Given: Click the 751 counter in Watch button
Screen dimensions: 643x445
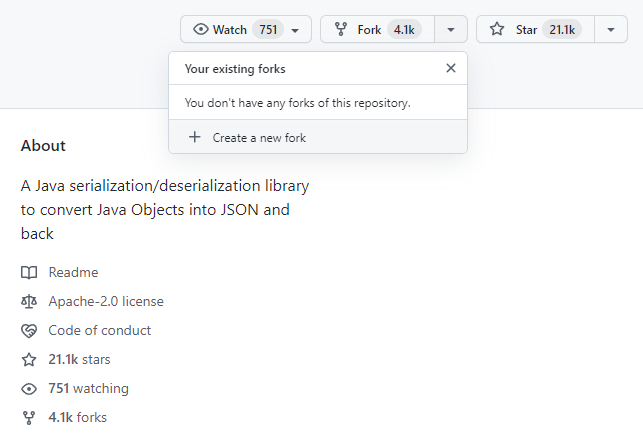Looking at the screenshot, I should (x=268, y=30).
